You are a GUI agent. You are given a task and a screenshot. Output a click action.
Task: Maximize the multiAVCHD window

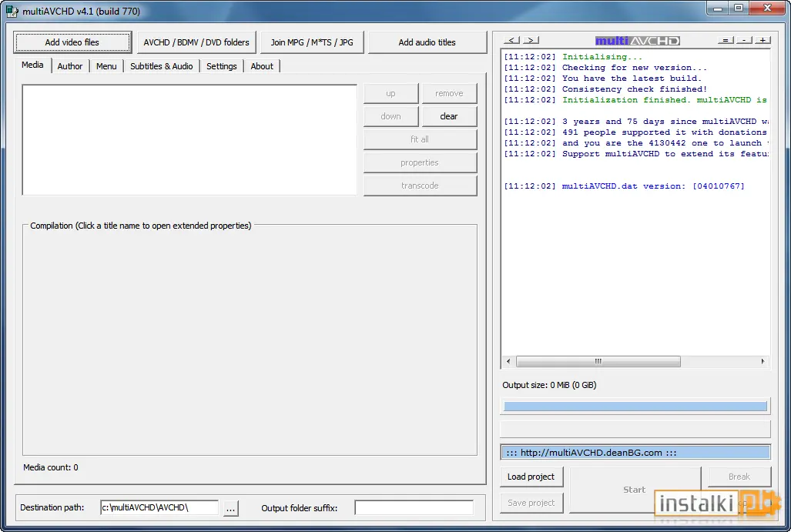click(739, 8)
